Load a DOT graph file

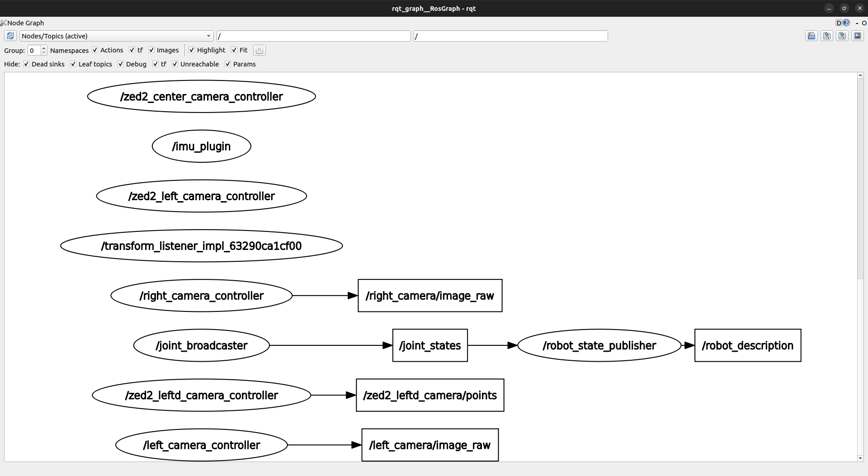click(x=811, y=36)
